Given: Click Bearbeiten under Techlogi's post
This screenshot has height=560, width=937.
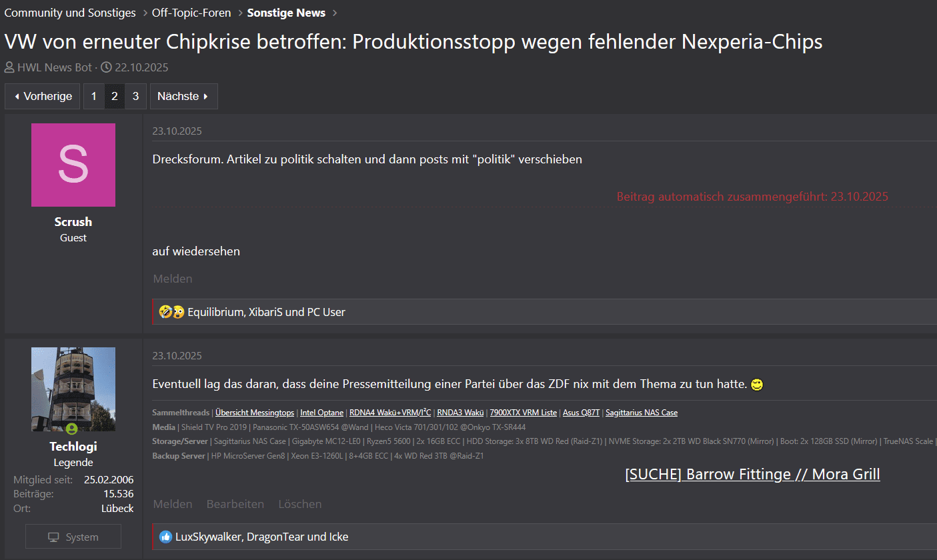Looking at the screenshot, I should click(235, 504).
